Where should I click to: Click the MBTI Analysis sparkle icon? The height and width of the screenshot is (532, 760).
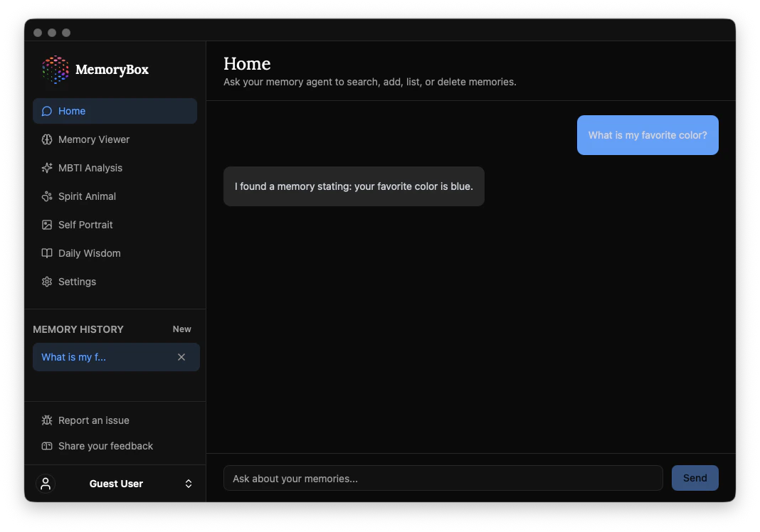[47, 168]
